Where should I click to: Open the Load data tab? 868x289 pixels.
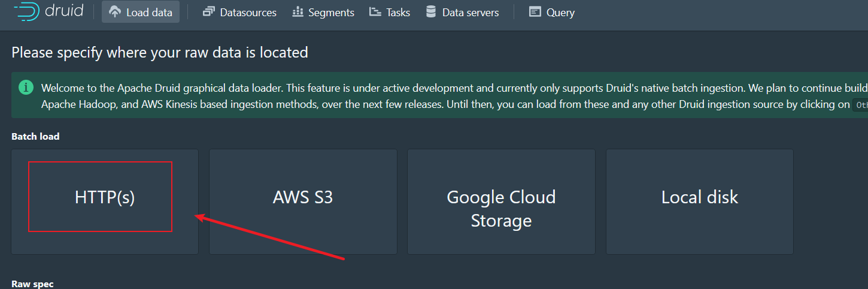141,12
